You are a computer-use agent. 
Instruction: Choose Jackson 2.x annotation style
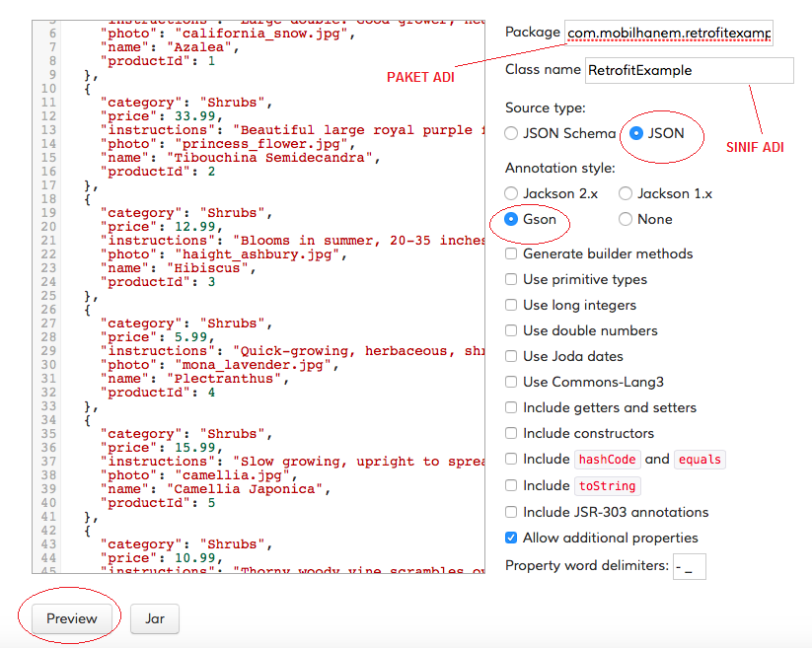tap(511, 193)
